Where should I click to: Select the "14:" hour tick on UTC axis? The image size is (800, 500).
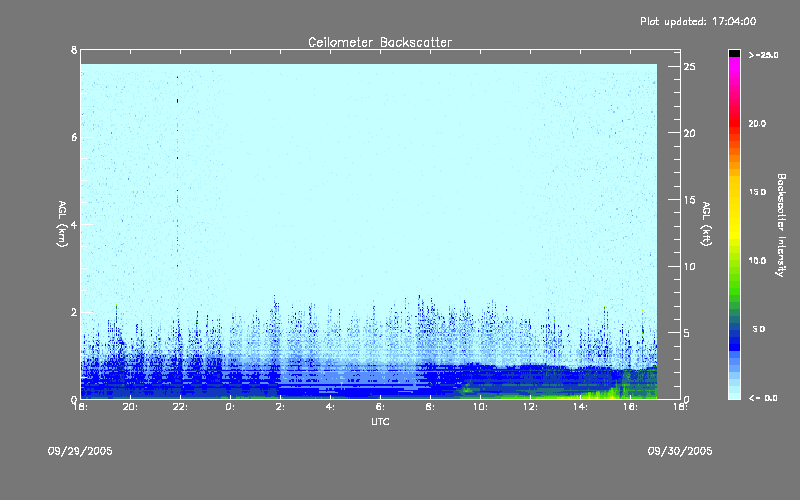(580, 407)
